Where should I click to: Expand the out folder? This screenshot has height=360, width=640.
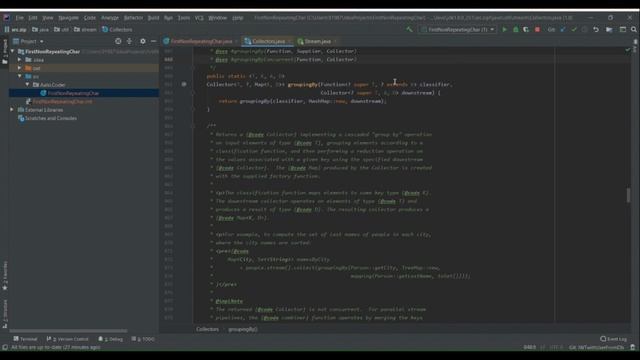(x=20, y=68)
